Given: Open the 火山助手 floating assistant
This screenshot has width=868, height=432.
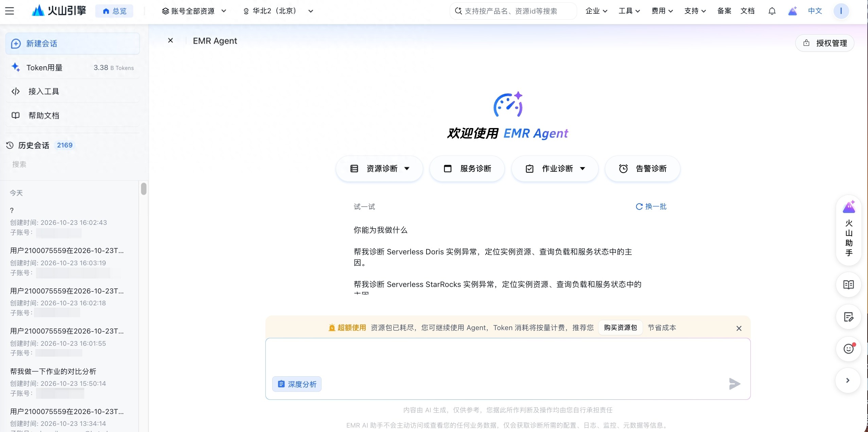Looking at the screenshot, I should click(849, 230).
